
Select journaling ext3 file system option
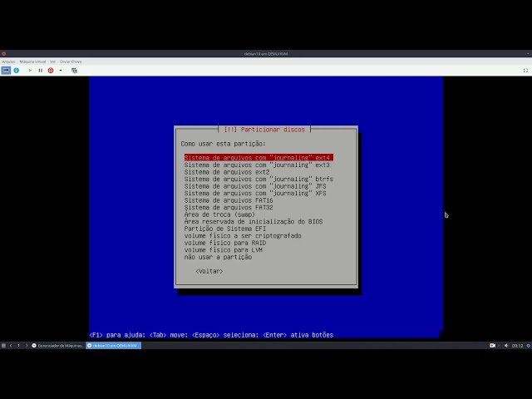[257, 165]
